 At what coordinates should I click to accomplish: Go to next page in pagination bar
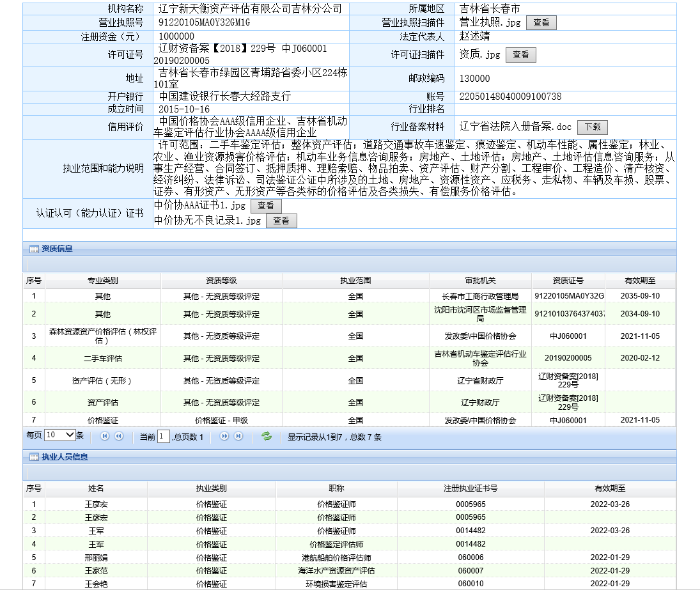click(224, 436)
